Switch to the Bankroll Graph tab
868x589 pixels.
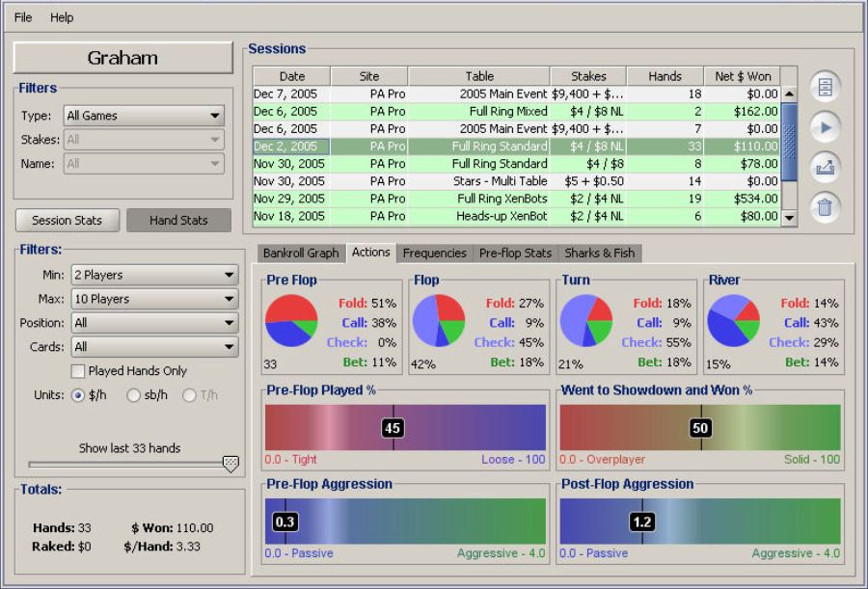point(301,254)
